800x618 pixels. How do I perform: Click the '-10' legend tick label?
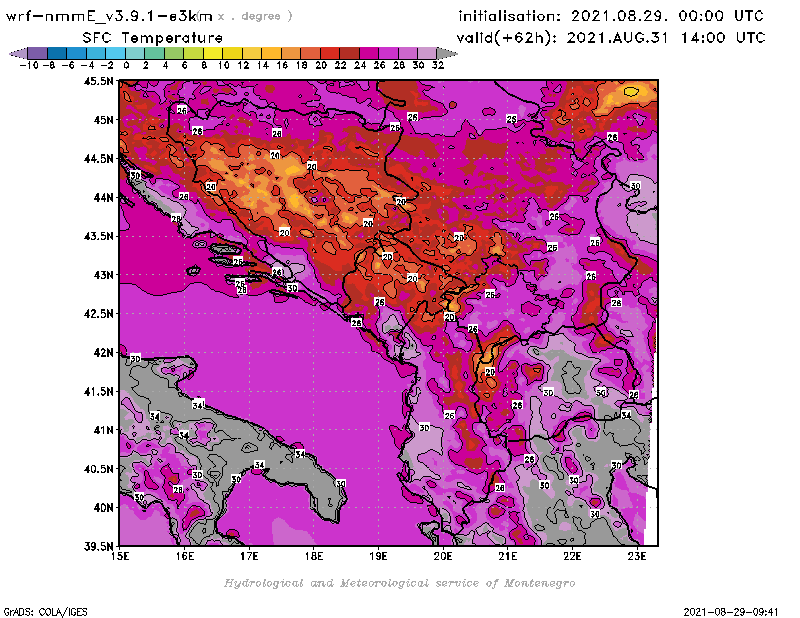29,65
